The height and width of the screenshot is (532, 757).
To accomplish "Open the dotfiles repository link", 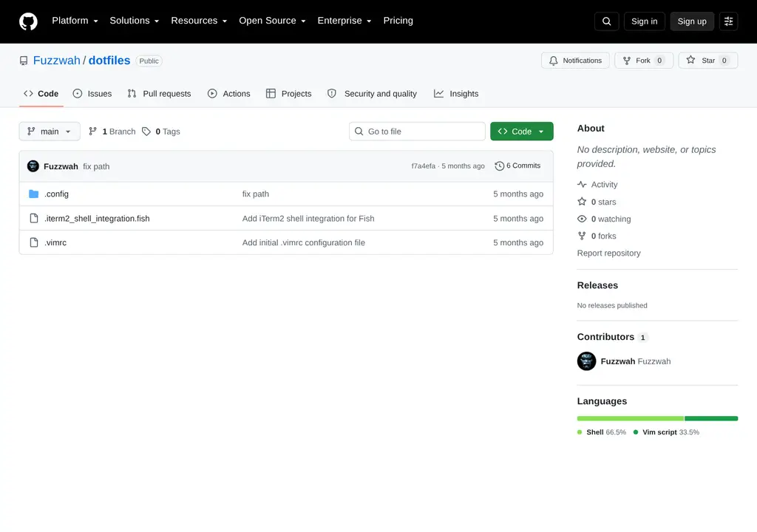I will tap(109, 61).
